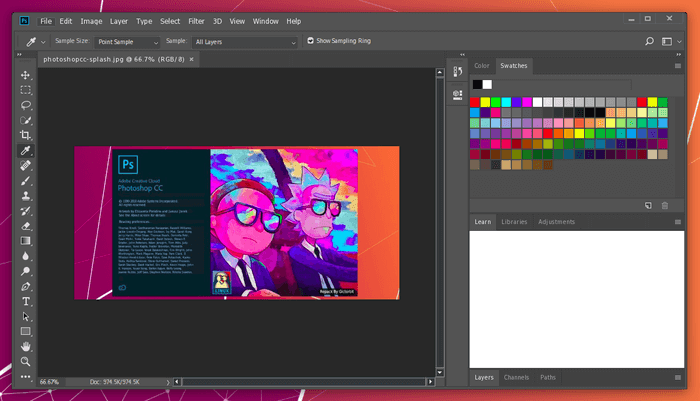
Task: Click the Photoshop Ps logo in title bar
Action: [x=24, y=21]
